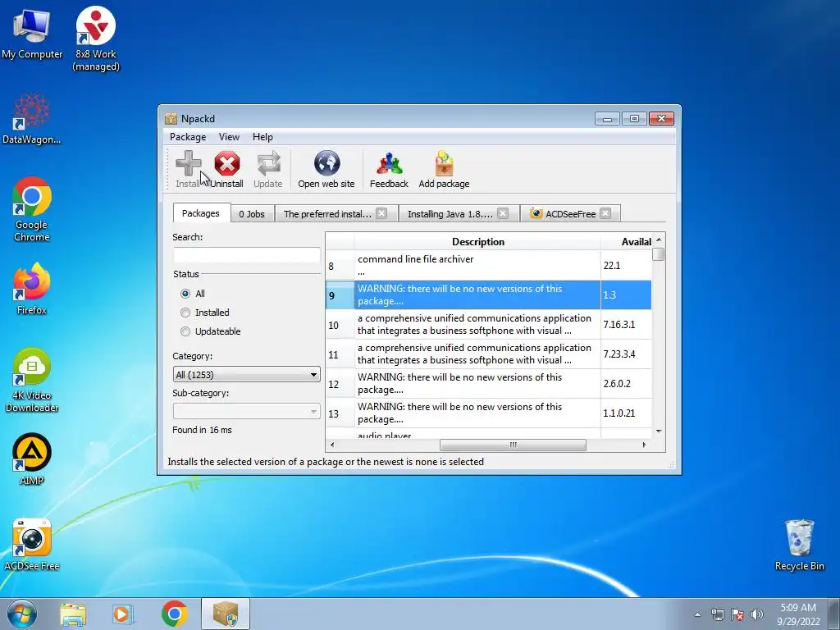
Task: Click the vertical scrollbar thumb in package table
Action: [659, 254]
